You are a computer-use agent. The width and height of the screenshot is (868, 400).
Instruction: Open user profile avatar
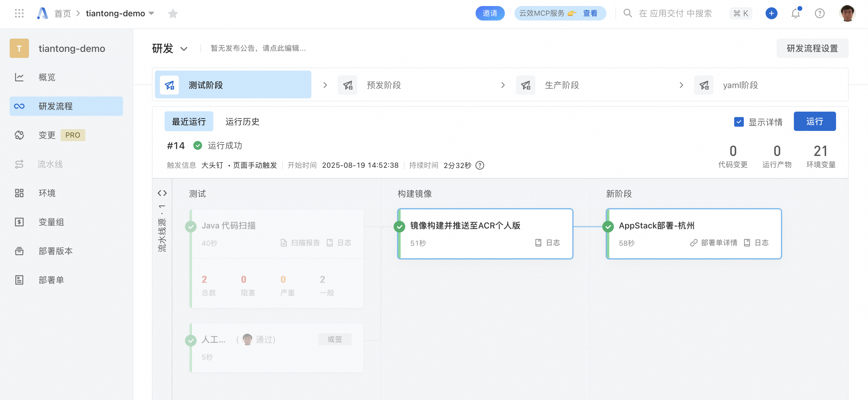[x=847, y=13]
